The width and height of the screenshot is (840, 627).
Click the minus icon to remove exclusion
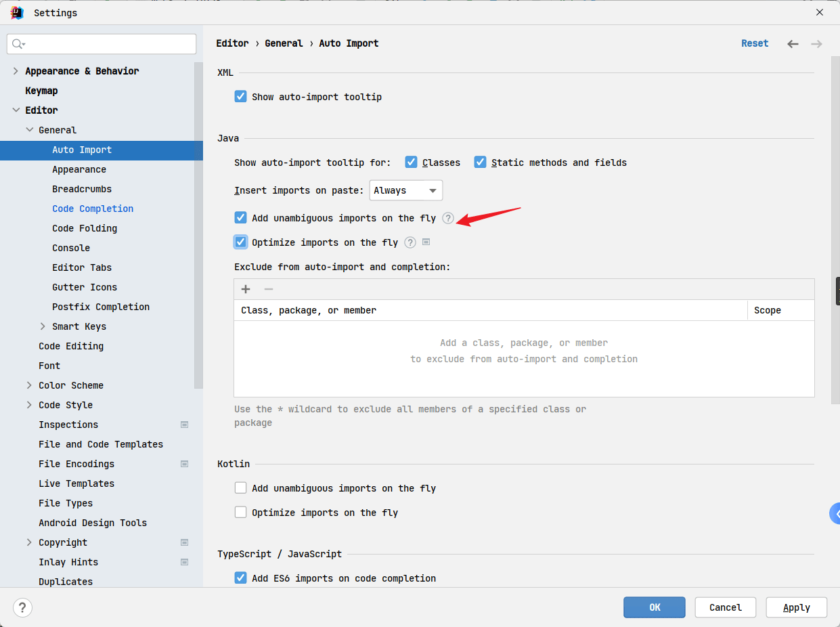(x=269, y=289)
